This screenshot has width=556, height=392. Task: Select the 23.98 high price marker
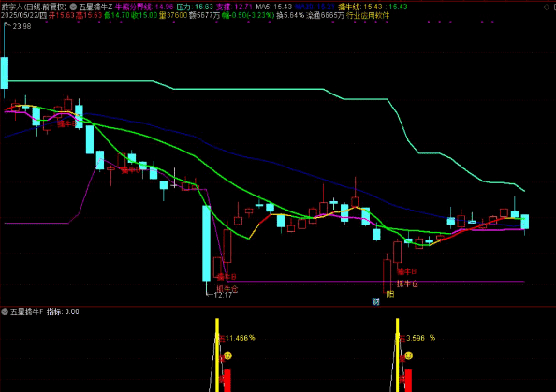pos(22,26)
